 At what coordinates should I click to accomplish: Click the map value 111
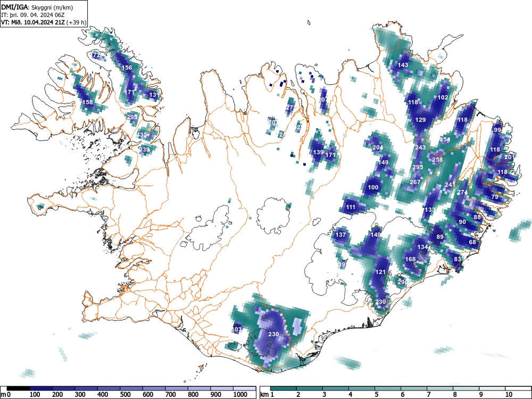[351, 207]
